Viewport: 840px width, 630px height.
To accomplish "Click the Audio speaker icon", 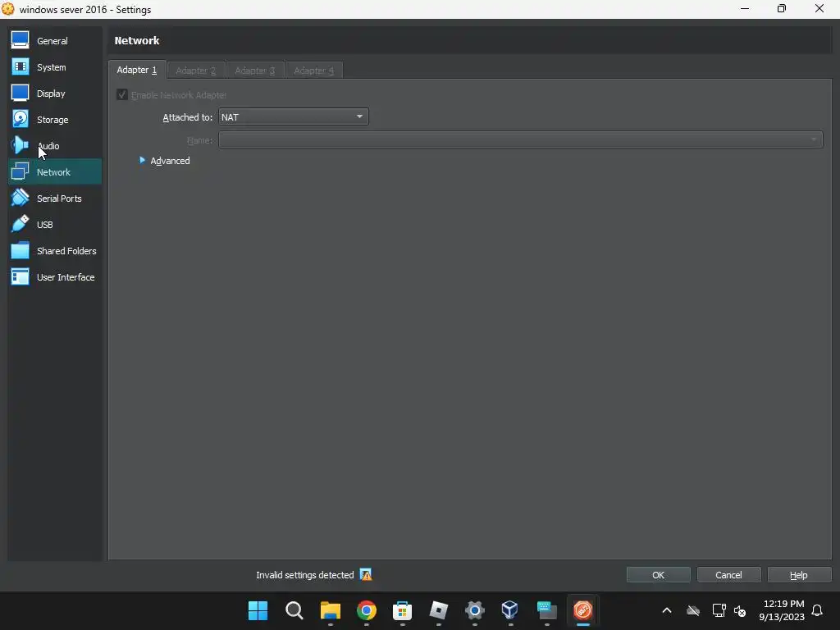I will point(21,146).
